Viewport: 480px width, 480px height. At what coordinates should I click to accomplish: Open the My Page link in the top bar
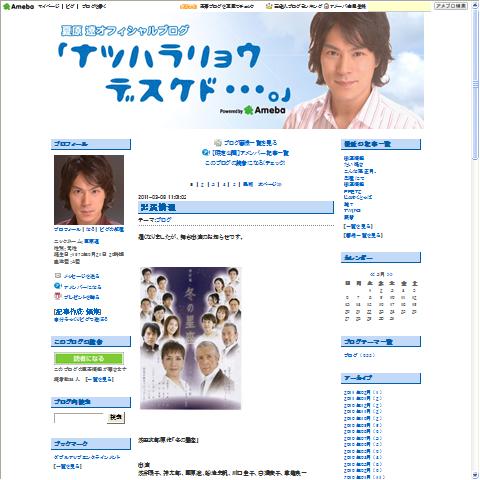pyautogui.click(x=49, y=6)
